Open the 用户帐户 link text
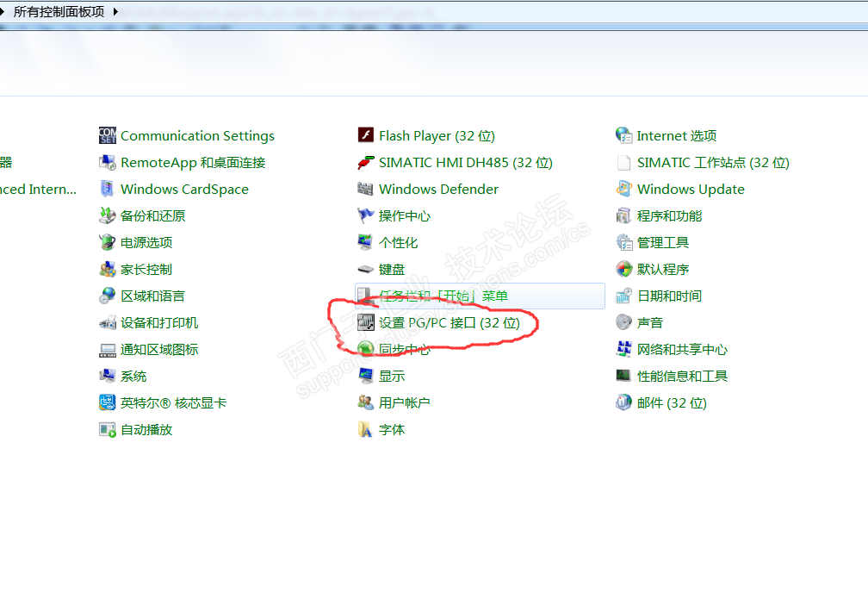Viewport: 868px width, 592px height. 404,402
